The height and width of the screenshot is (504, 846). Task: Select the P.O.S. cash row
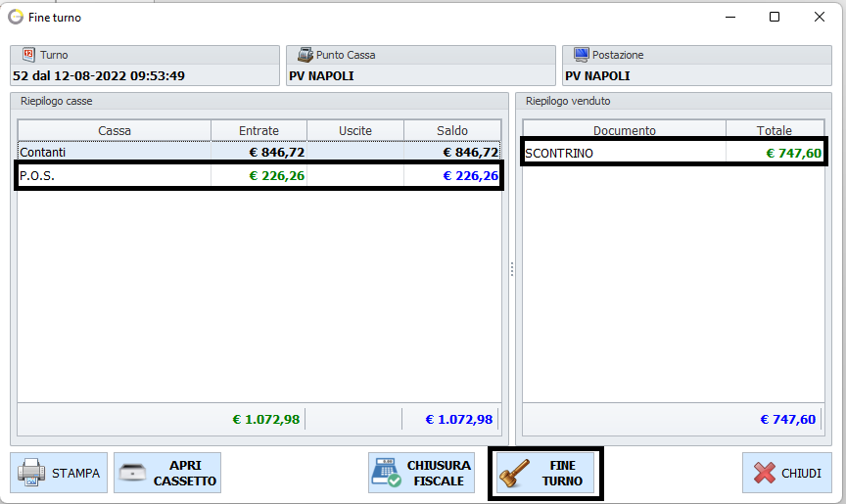point(114,176)
